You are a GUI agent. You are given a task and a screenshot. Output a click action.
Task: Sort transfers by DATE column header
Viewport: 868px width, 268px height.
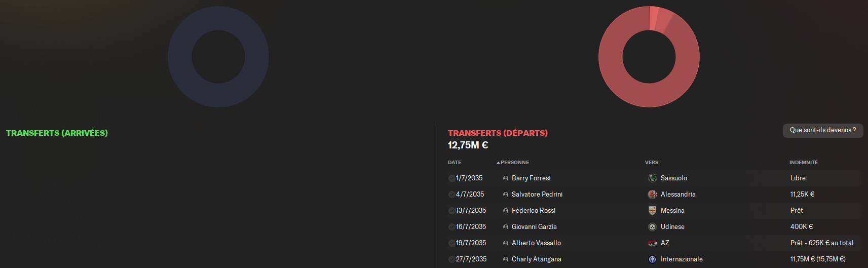[x=455, y=163]
